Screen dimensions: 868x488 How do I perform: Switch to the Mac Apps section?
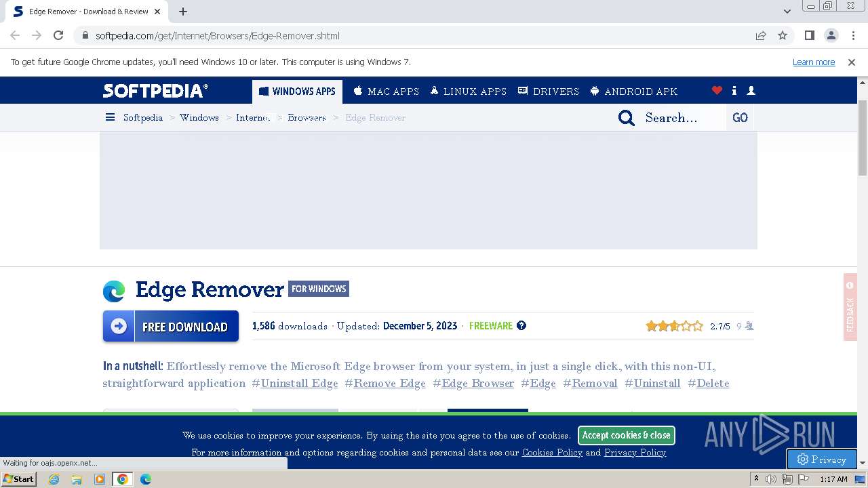pyautogui.click(x=386, y=91)
